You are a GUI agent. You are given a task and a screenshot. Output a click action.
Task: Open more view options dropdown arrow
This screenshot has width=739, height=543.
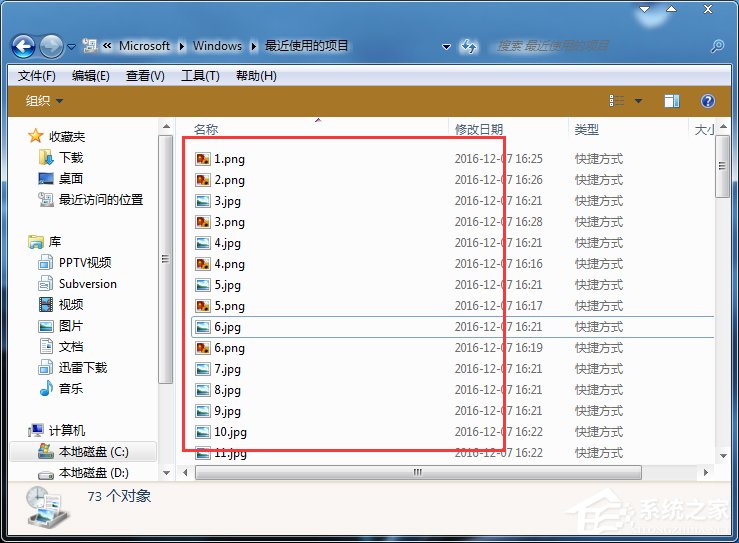(638, 101)
